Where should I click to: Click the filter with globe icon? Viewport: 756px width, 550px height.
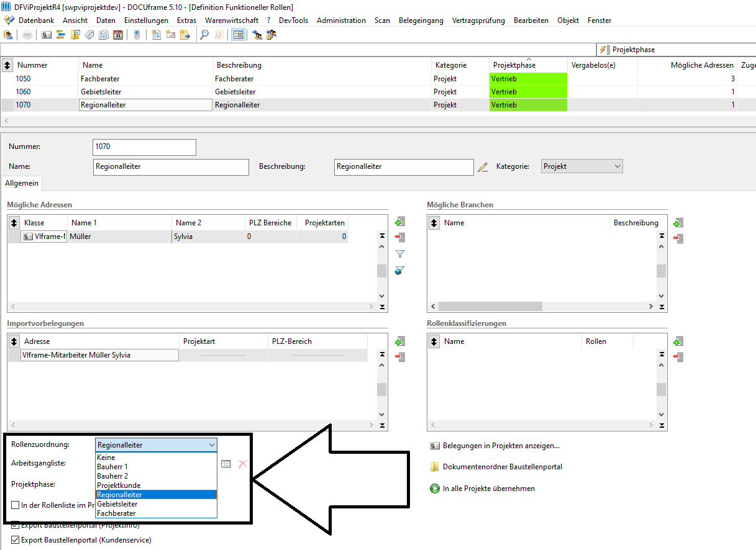(x=400, y=270)
